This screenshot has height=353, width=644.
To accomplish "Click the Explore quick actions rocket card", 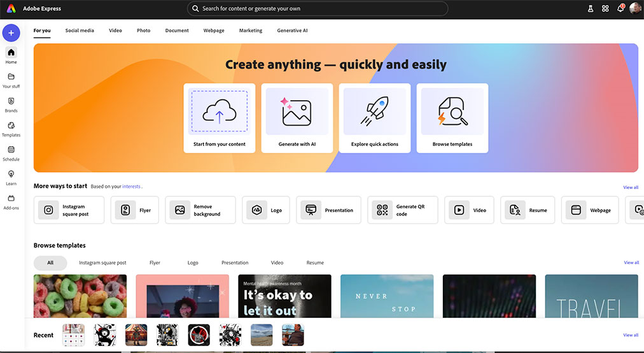I will (375, 118).
